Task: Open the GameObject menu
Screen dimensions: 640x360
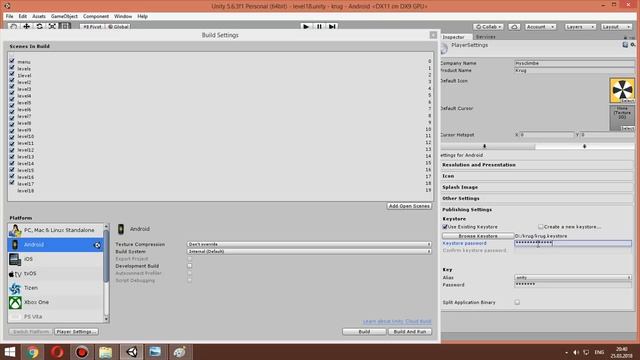Action: point(64,16)
